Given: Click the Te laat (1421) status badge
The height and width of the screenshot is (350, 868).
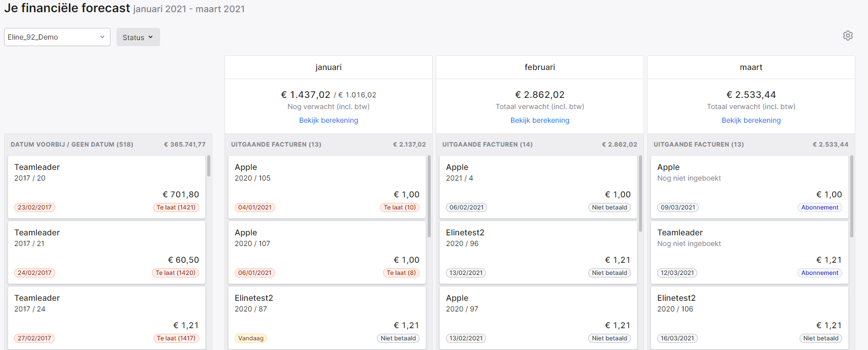Looking at the screenshot, I should pos(176,207).
